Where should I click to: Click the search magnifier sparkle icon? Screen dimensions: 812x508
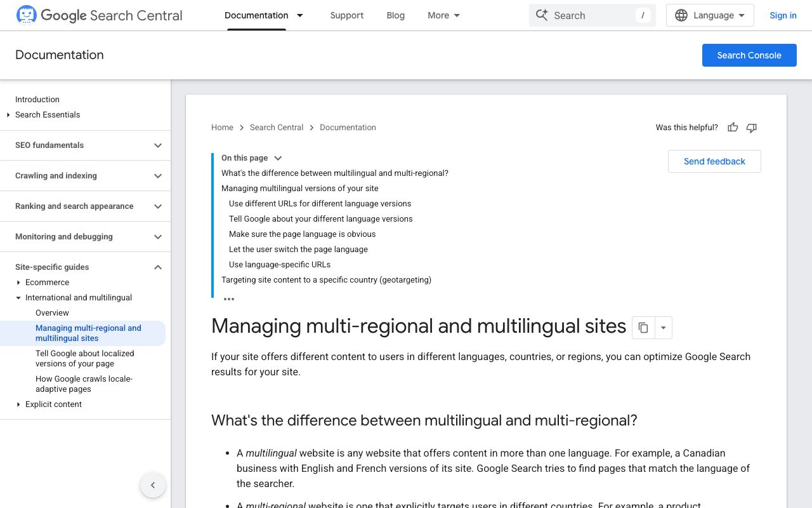(542, 15)
